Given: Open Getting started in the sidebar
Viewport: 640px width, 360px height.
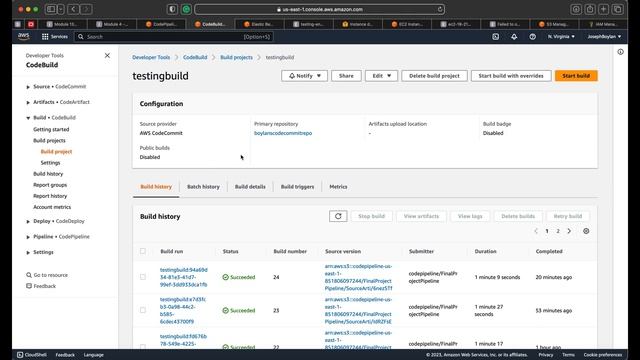Looking at the screenshot, I should tap(51, 129).
